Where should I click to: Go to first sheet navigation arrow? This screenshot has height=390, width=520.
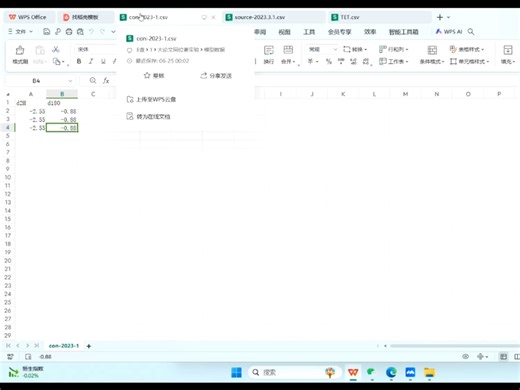coord(8,346)
